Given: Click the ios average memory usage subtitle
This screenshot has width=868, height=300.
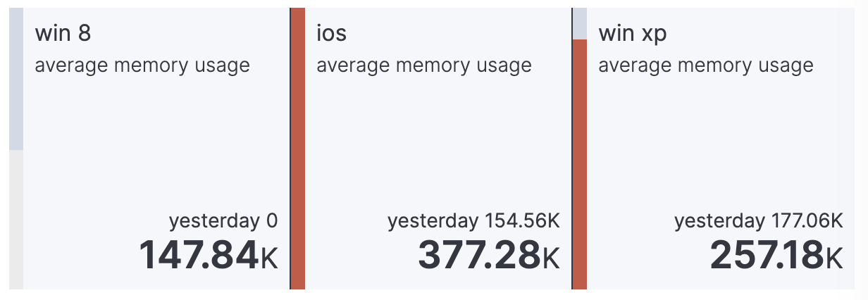Looking at the screenshot, I should (x=424, y=65).
